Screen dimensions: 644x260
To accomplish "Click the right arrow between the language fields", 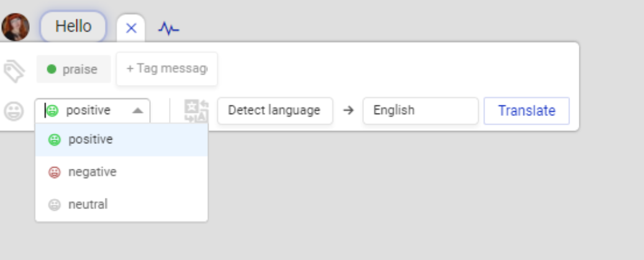I will coord(348,110).
